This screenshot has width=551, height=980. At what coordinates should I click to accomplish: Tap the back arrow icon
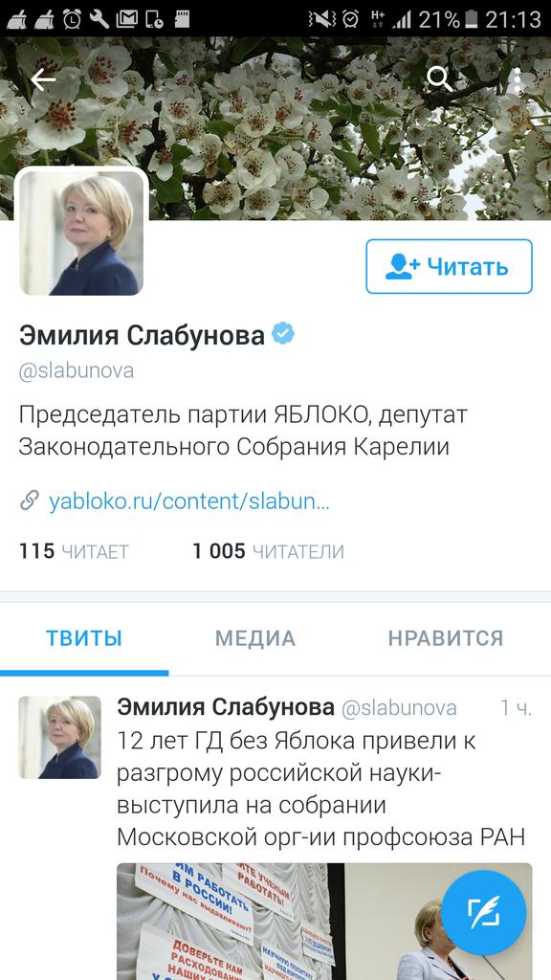click(43, 80)
